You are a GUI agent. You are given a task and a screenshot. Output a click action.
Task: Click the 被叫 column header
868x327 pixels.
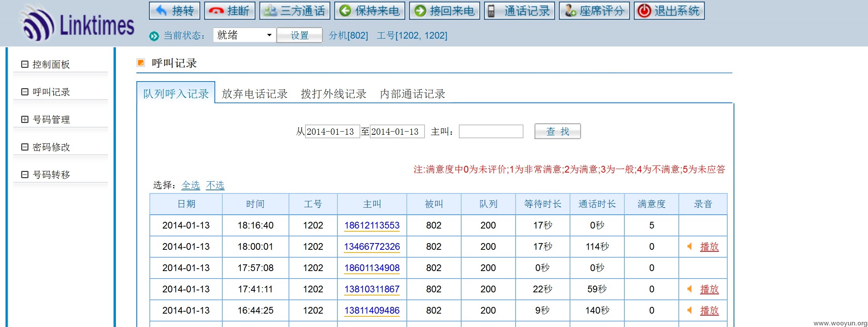tap(434, 204)
